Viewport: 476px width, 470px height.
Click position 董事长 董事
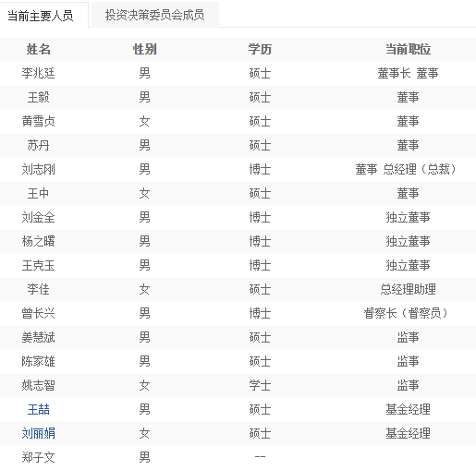point(409,73)
